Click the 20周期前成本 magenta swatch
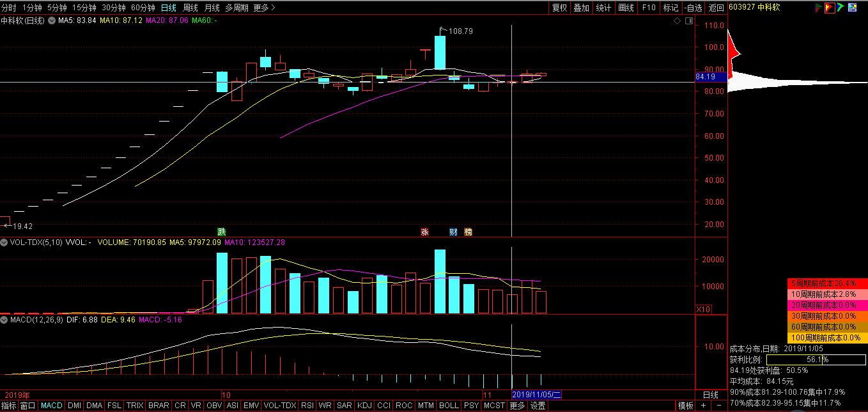This screenshot has width=868, height=412. pyautogui.click(x=827, y=305)
